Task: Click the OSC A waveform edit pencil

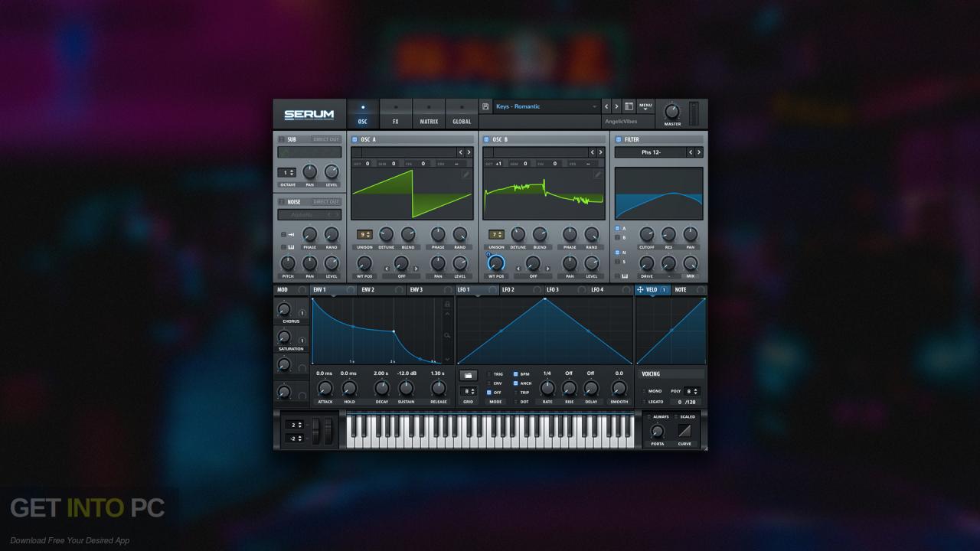Action: (x=465, y=174)
